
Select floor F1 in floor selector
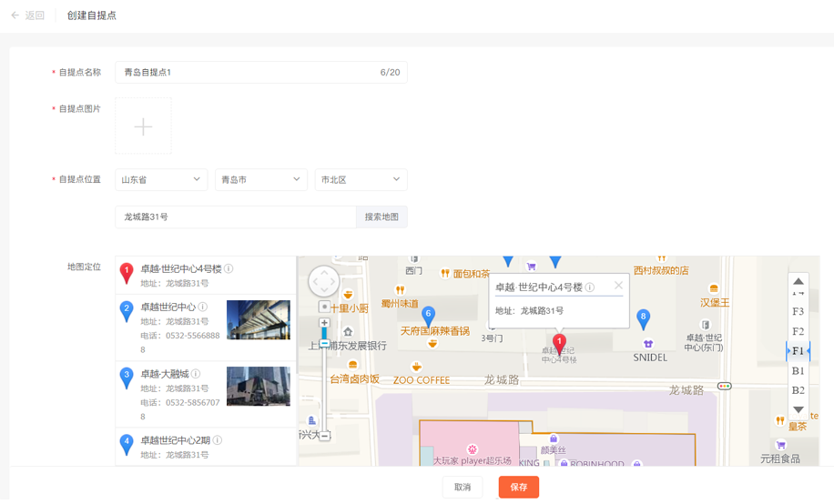[x=798, y=351]
